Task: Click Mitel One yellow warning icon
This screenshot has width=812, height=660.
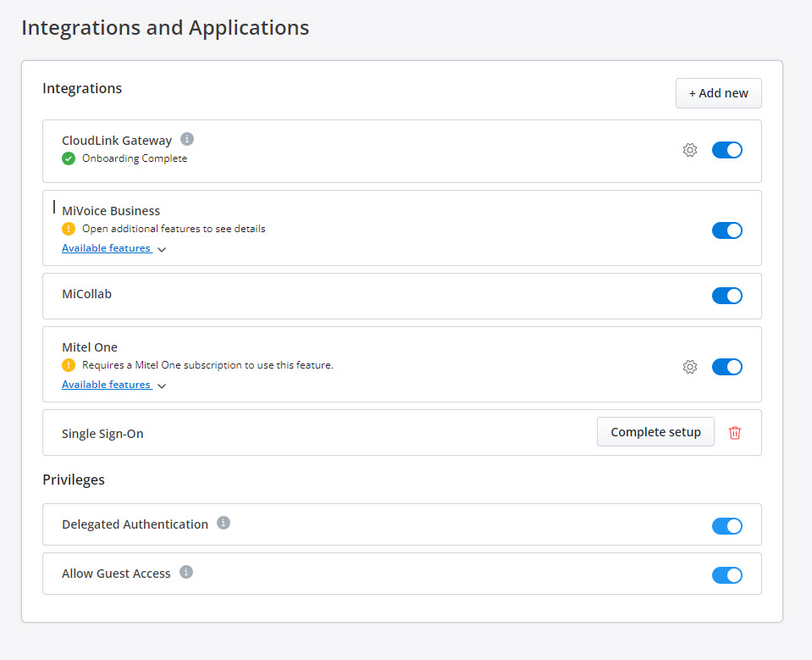Action: (69, 365)
